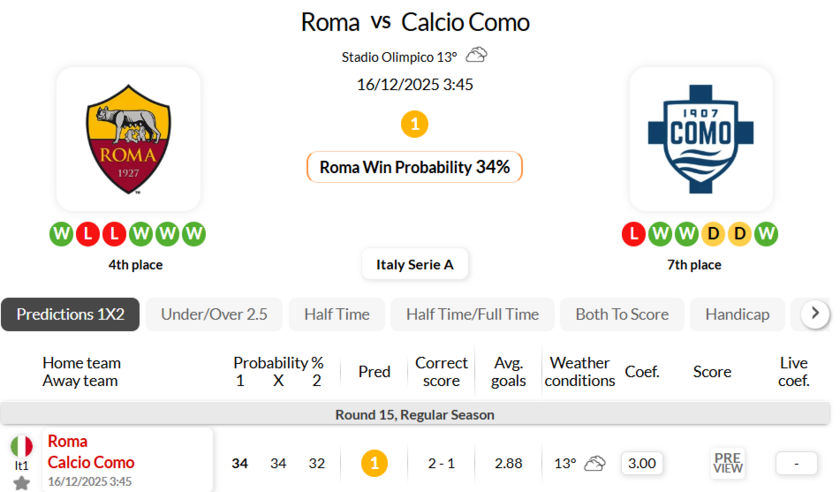Click the yellow Pred circle in the match row
The height and width of the screenshot is (492, 840).
[x=373, y=463]
